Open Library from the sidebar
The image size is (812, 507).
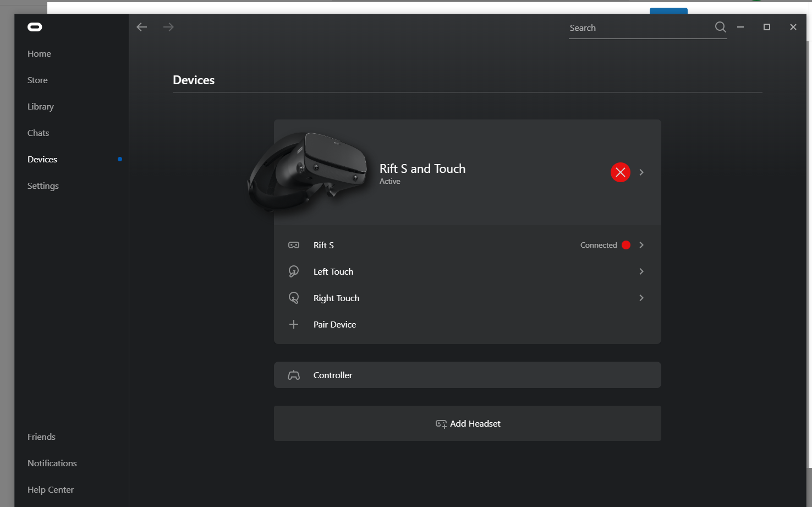(x=41, y=106)
